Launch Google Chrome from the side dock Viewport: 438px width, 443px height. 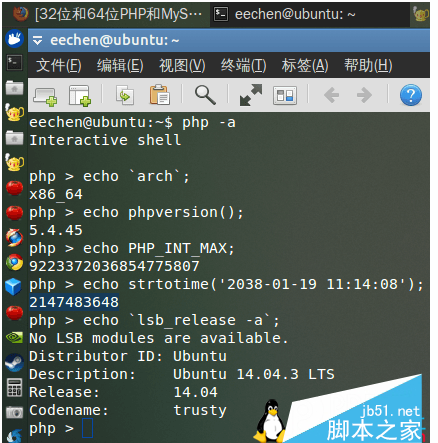[14, 263]
